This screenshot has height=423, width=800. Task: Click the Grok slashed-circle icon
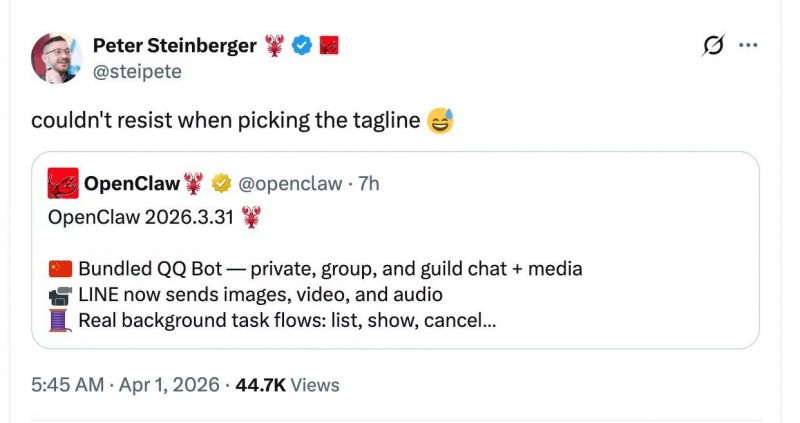[713, 46]
